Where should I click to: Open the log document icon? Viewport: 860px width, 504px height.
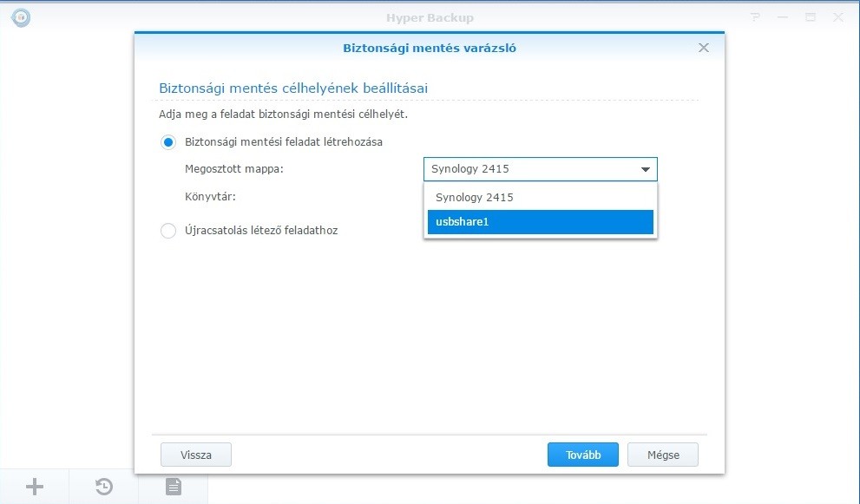click(x=174, y=487)
